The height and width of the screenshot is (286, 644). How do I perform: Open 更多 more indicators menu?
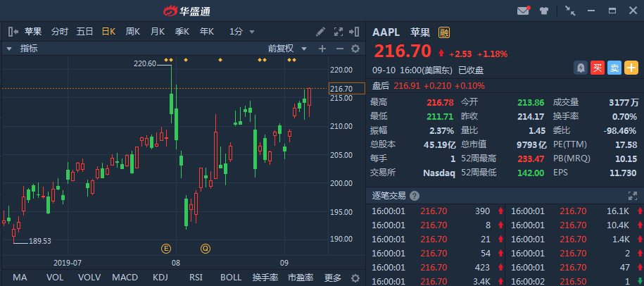(x=333, y=278)
